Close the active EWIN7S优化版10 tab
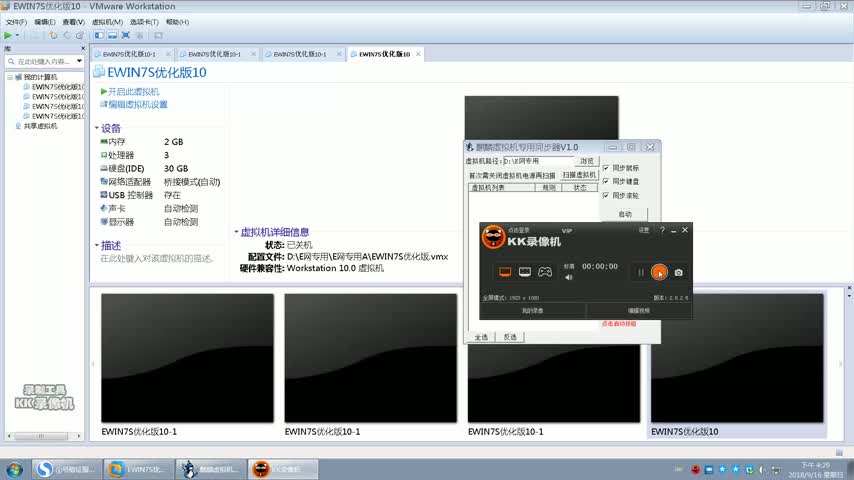Viewport: 854px width, 480px height. 418,54
